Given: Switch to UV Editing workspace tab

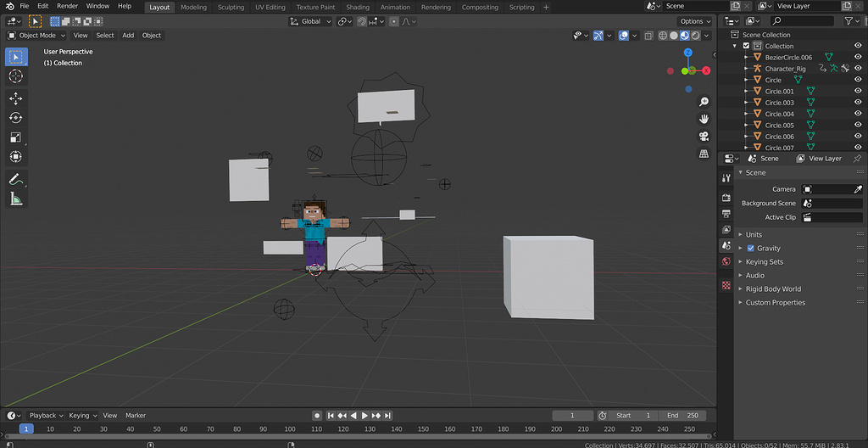Looking at the screenshot, I should click(x=270, y=7).
